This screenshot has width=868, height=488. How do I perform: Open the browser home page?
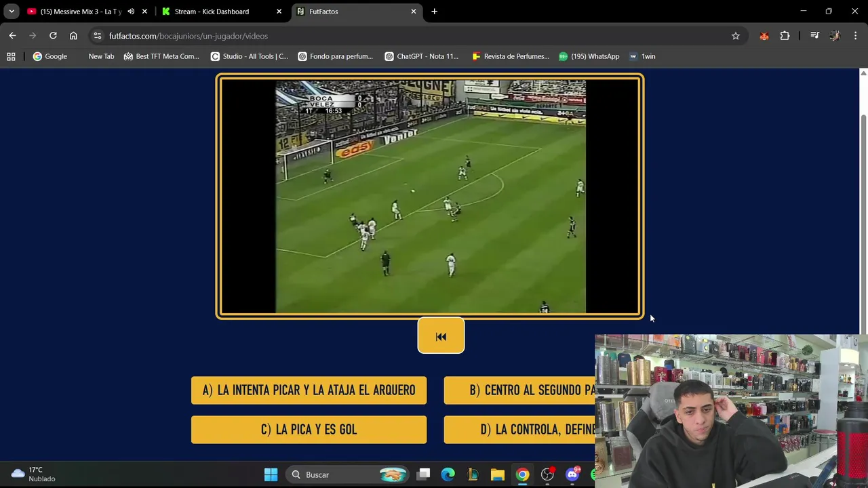tap(73, 36)
